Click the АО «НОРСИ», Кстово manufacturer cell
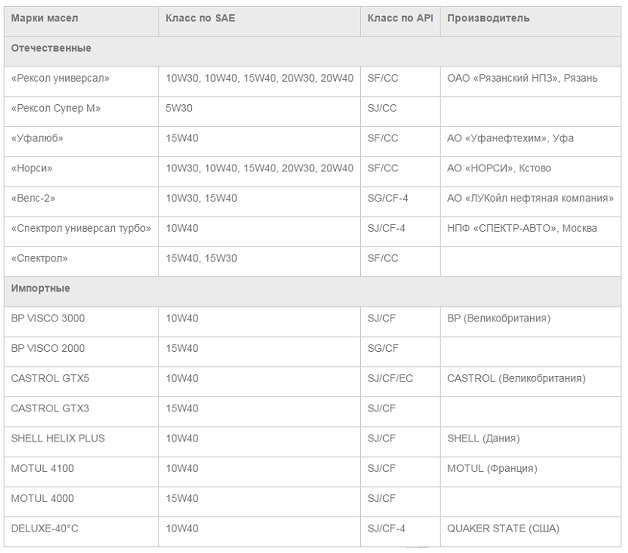Image resolution: width=628 pixels, height=553 pixels. [531, 171]
